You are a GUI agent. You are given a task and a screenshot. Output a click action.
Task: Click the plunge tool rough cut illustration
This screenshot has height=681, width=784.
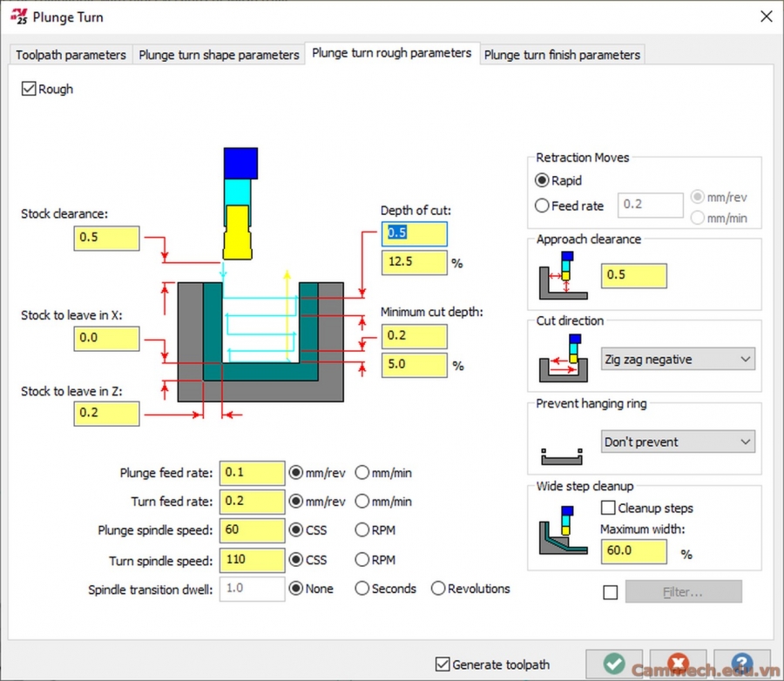[x=260, y=282]
